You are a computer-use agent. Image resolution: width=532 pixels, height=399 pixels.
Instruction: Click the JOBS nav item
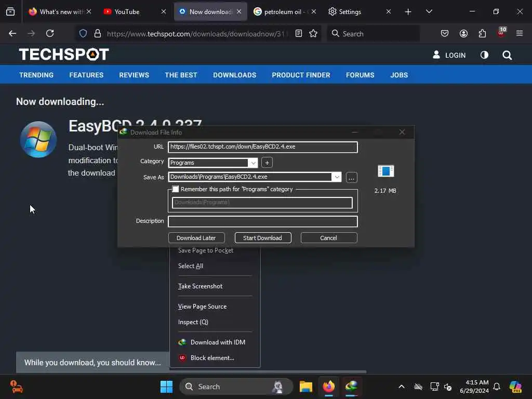click(399, 75)
